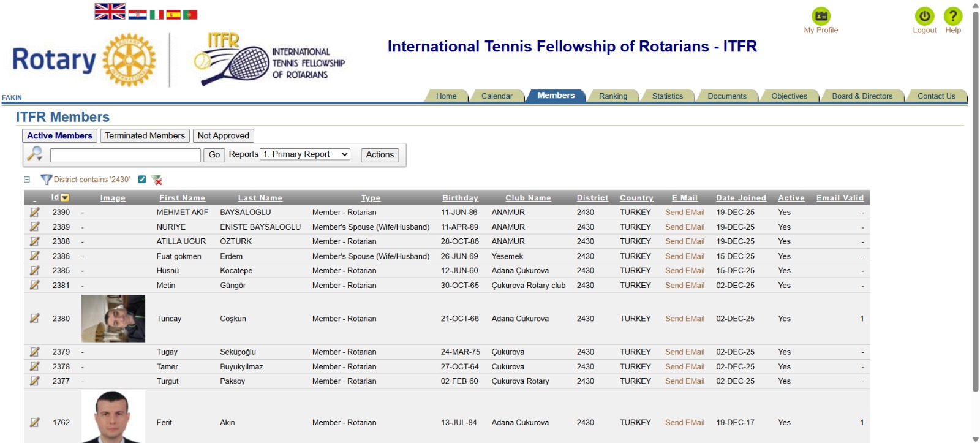The height and width of the screenshot is (443, 980).
Task: Click the remove filter icon with red X
Action: click(157, 180)
